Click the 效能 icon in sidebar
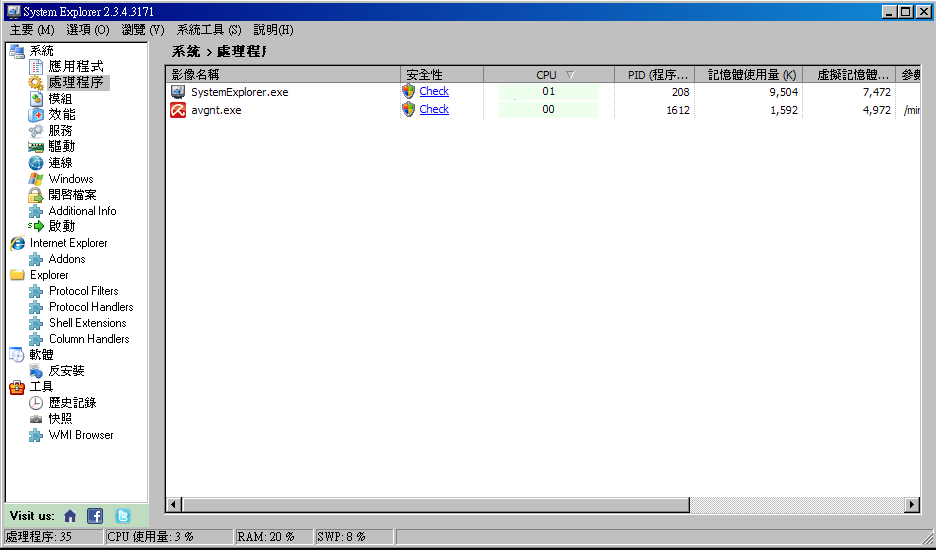 coord(36,115)
